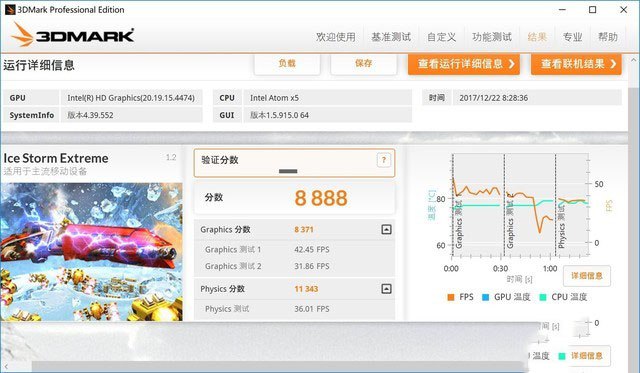
Task: Click the blue GPU 温度 legend swatch
Action: pyautogui.click(x=485, y=298)
